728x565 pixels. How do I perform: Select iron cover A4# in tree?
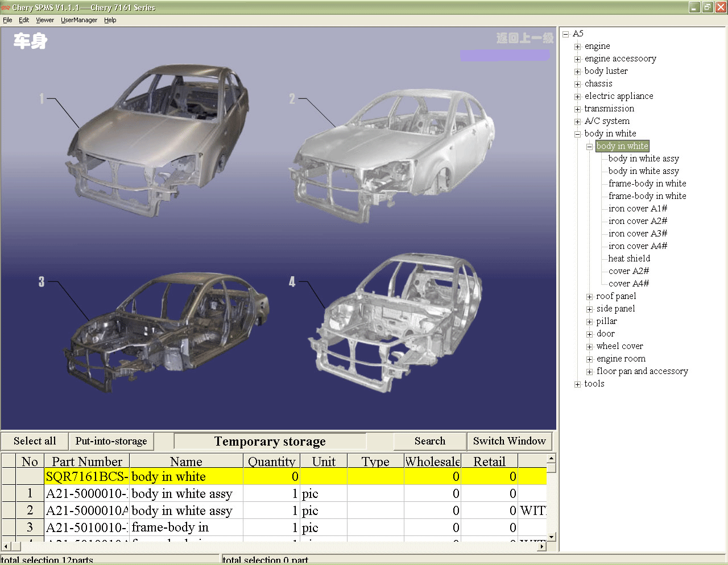pos(638,246)
